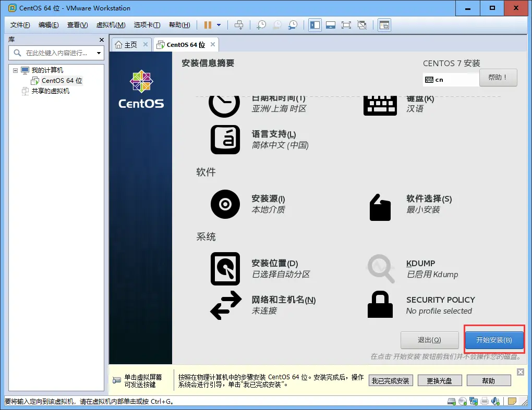This screenshot has width=532, height=410.
Task: Toggle the thumbnail bar view icon
Action: [x=331, y=24]
